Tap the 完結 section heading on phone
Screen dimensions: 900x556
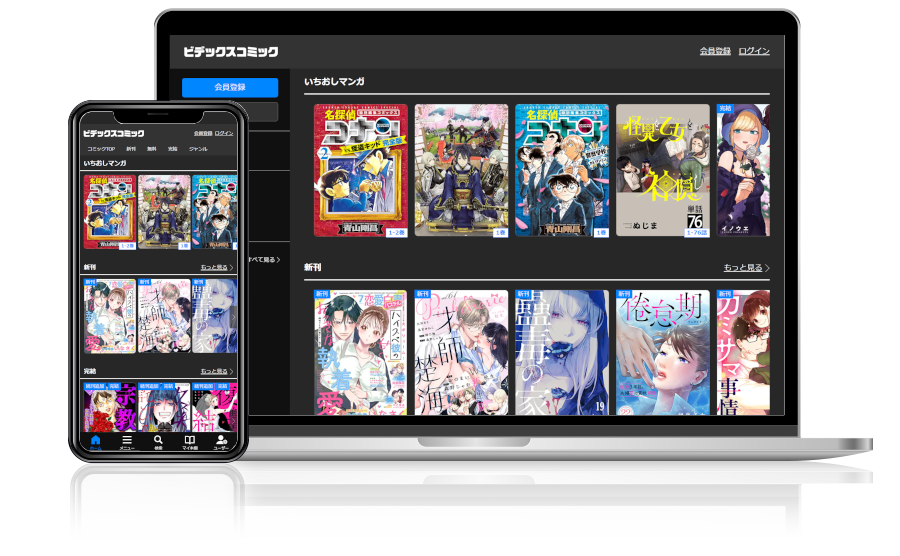point(90,372)
